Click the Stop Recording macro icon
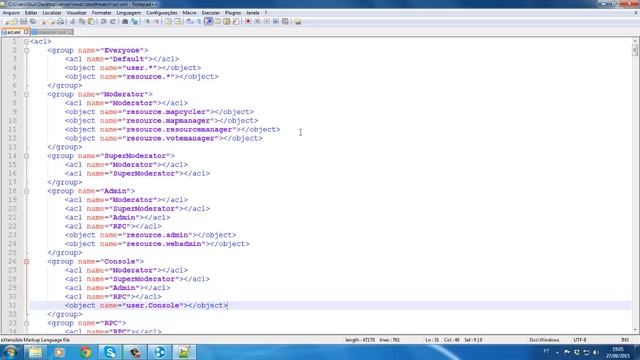The height and width of the screenshot is (360, 640). [257, 21]
